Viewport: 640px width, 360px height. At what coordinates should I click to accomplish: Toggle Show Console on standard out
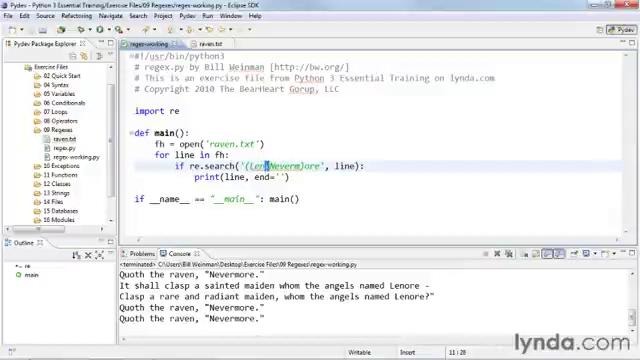click(547, 254)
